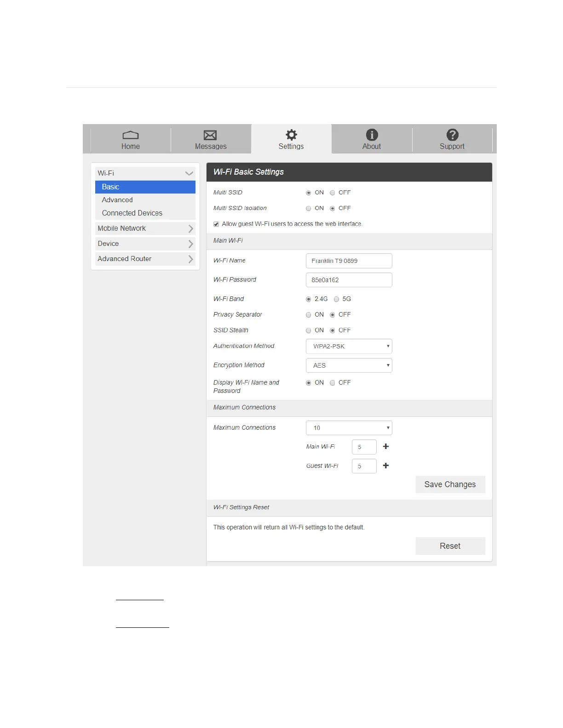Increase Guest Wi-Fi connections with plus icon
Image resolution: width=563 pixels, height=728 pixels.
click(386, 466)
